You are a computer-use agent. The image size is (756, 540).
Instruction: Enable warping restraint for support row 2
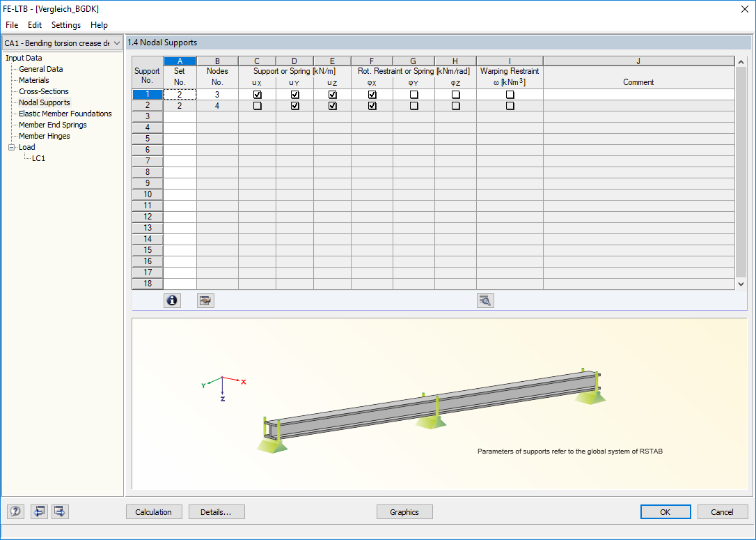510,105
